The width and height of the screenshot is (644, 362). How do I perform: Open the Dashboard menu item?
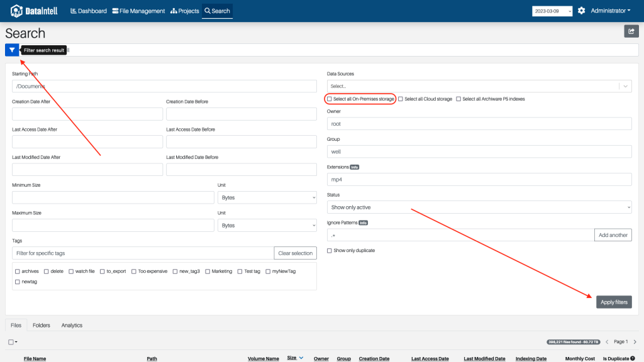click(x=89, y=11)
